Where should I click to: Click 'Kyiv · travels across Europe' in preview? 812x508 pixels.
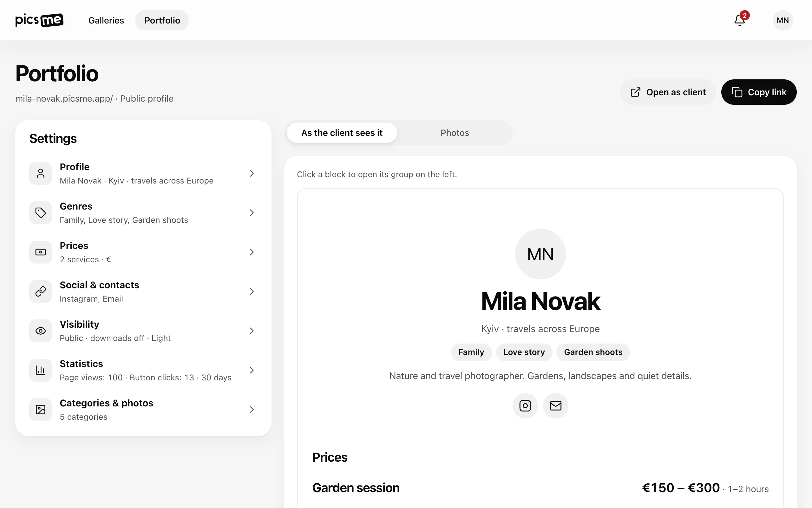tap(540, 329)
